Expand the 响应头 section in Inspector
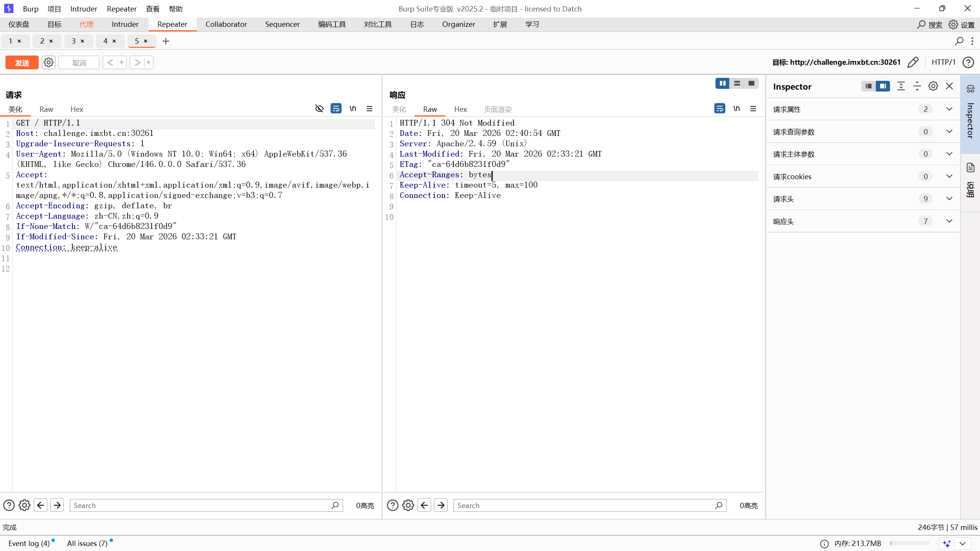 click(949, 221)
